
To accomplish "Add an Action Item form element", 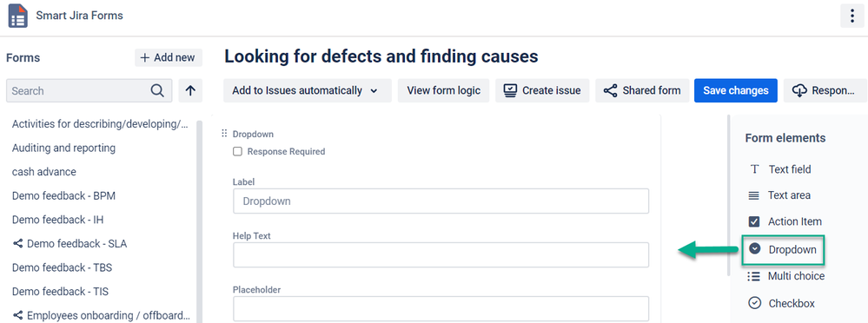I will tap(785, 221).
